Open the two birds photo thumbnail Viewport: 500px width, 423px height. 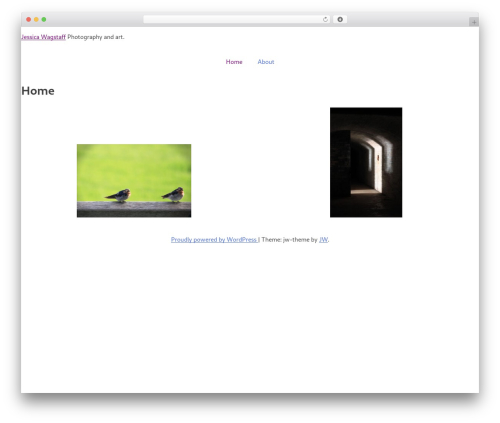coord(134,181)
